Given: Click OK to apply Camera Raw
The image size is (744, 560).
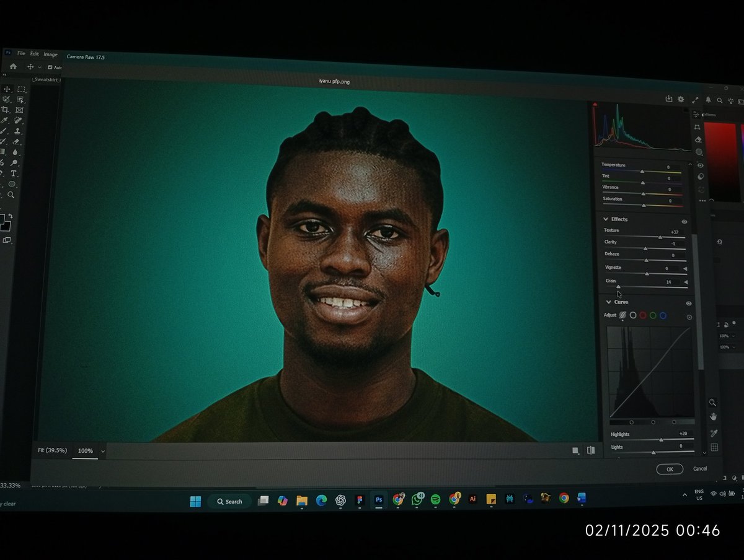Looking at the screenshot, I should pos(670,469).
